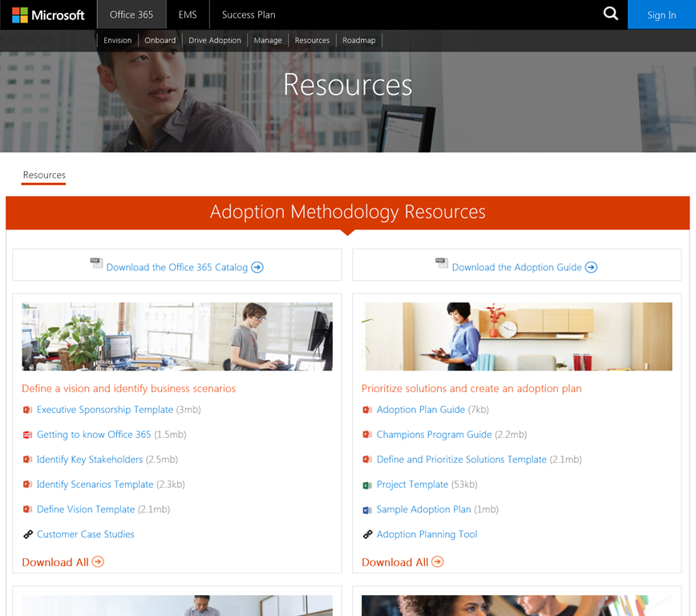The height and width of the screenshot is (616, 696).
Task: Select Success Plan in the top bar
Action: coord(249,14)
